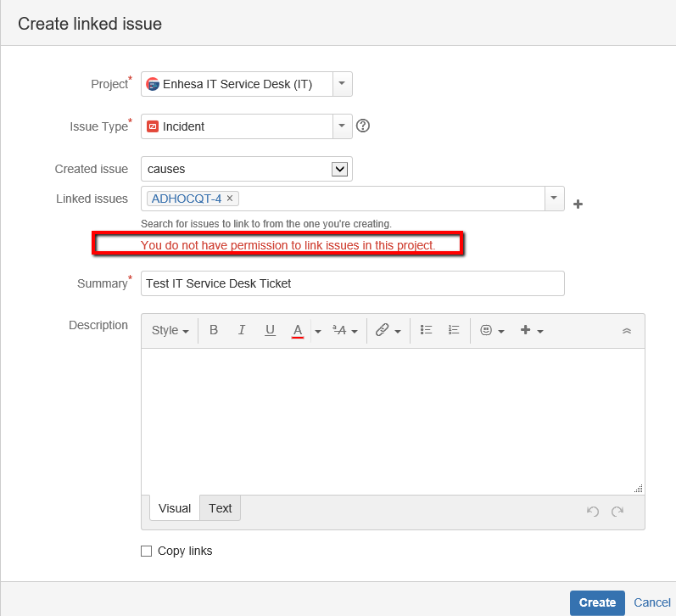Expand the Issue Type dropdown
The height and width of the screenshot is (616, 676).
pyautogui.click(x=343, y=126)
